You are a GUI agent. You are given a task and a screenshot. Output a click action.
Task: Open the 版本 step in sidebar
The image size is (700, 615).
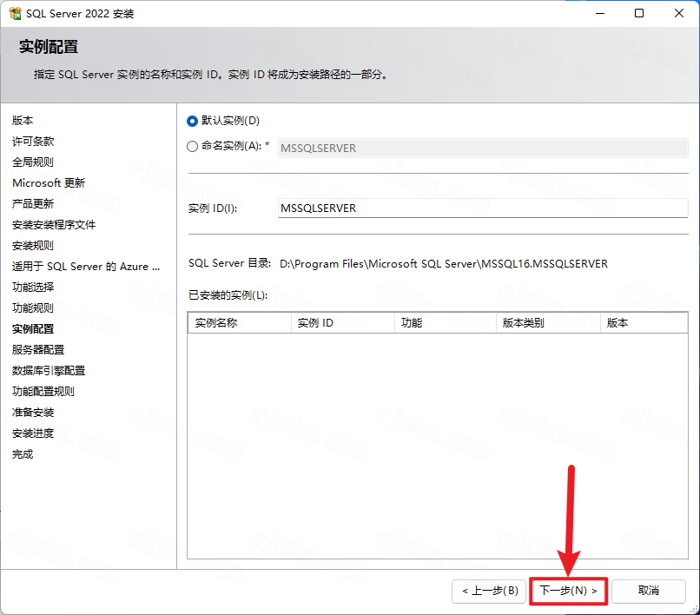tap(23, 120)
